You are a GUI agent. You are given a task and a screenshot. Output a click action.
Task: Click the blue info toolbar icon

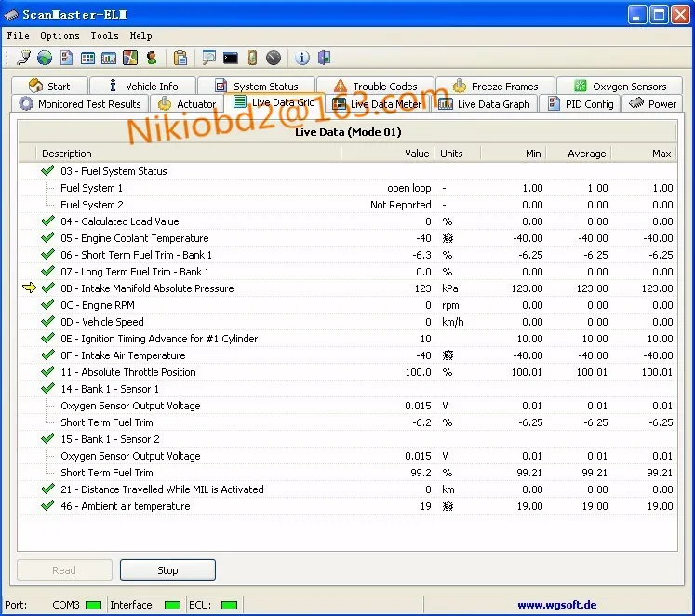tap(302, 58)
